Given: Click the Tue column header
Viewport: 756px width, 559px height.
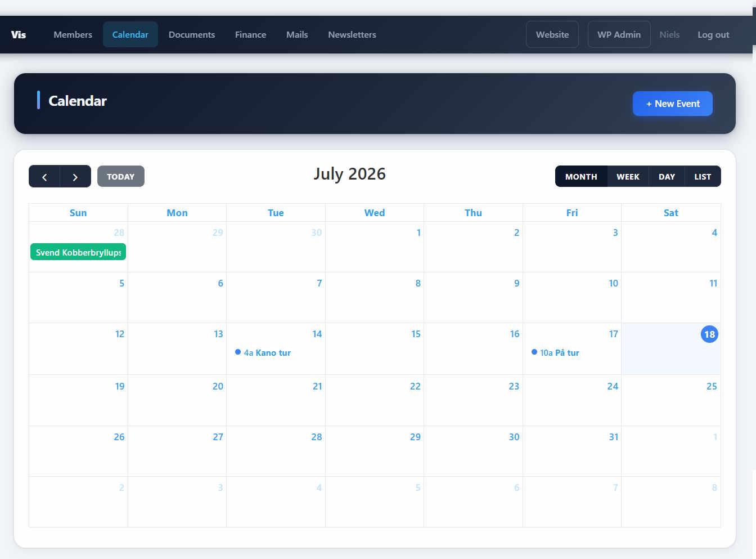Looking at the screenshot, I should click(276, 213).
